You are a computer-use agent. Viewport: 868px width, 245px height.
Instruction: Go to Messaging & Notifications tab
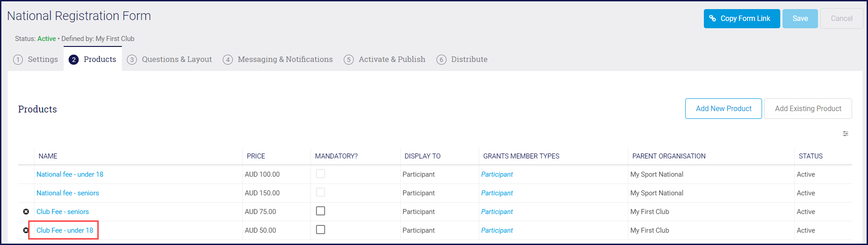pyautogui.click(x=285, y=60)
